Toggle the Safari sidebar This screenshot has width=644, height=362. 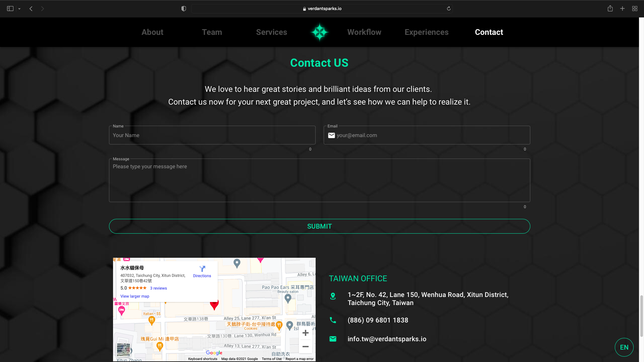(10, 9)
